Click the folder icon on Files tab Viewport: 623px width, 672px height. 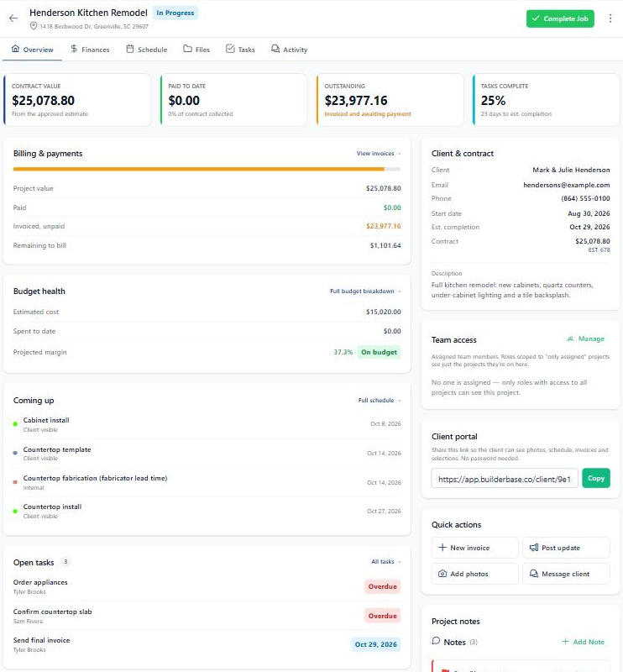point(188,49)
